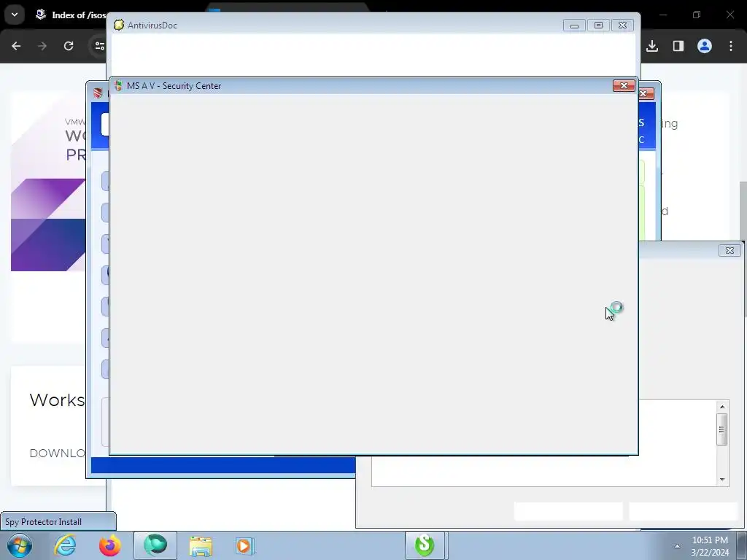Toggle the browser side panel icon
This screenshot has width=747, height=560.
pyautogui.click(x=678, y=46)
